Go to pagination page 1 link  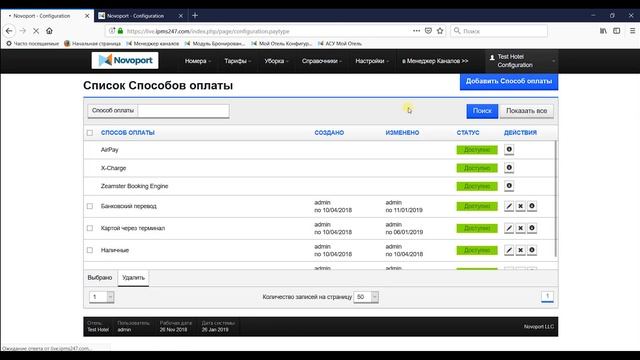click(x=547, y=296)
